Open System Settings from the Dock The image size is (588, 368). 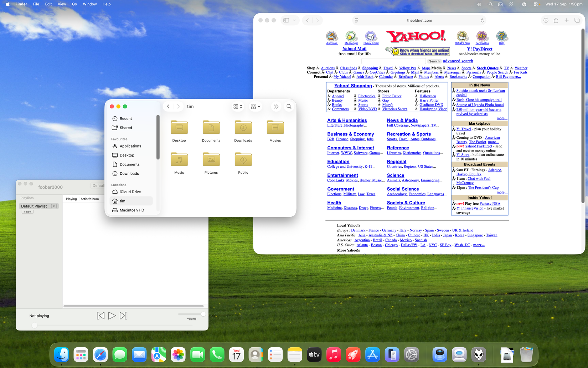411,355
